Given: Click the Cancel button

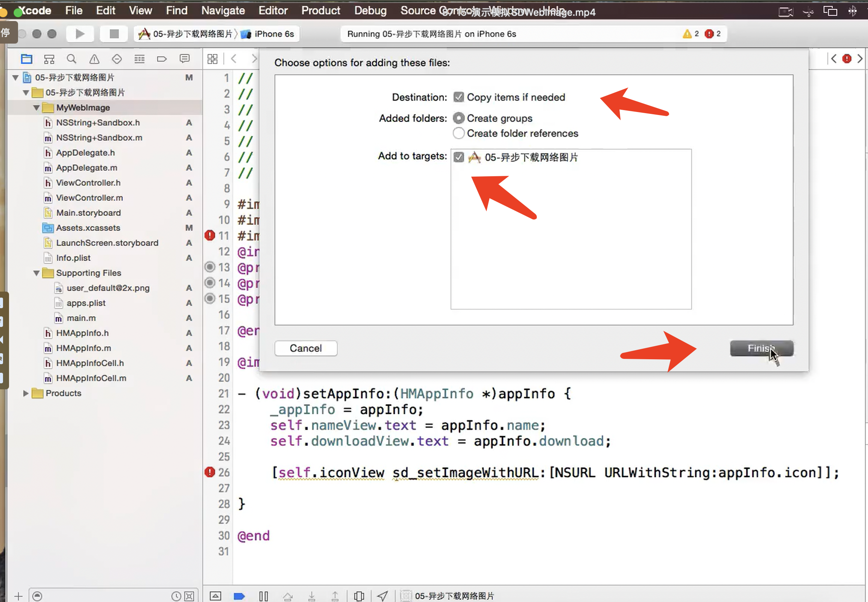Looking at the screenshot, I should coord(305,348).
